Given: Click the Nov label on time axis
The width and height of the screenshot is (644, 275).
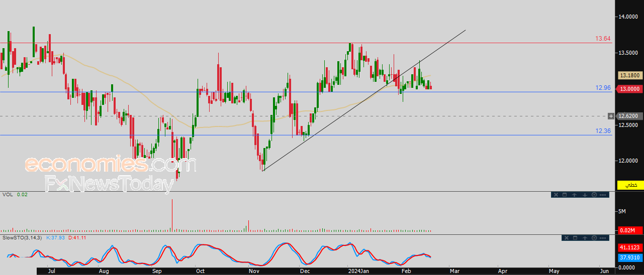Looking at the screenshot, I should tap(254, 271).
